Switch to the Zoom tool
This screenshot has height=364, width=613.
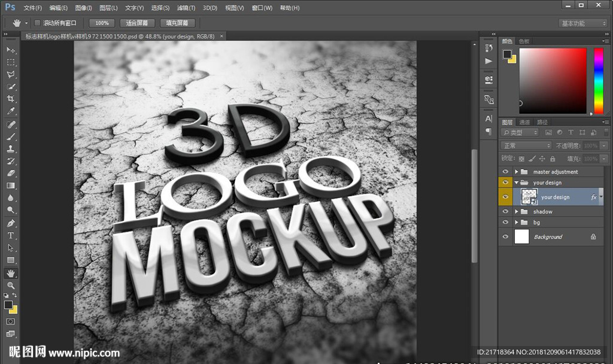(11, 286)
